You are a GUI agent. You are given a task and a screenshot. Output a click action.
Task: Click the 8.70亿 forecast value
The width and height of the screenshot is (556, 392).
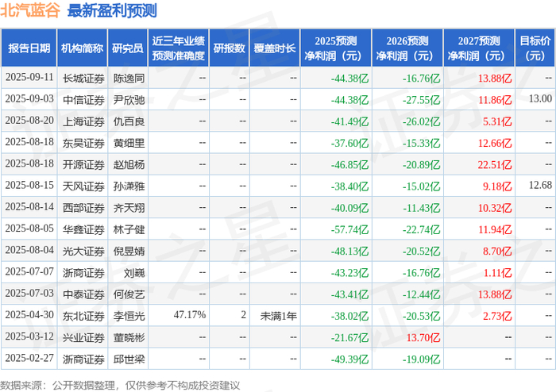coord(497,251)
